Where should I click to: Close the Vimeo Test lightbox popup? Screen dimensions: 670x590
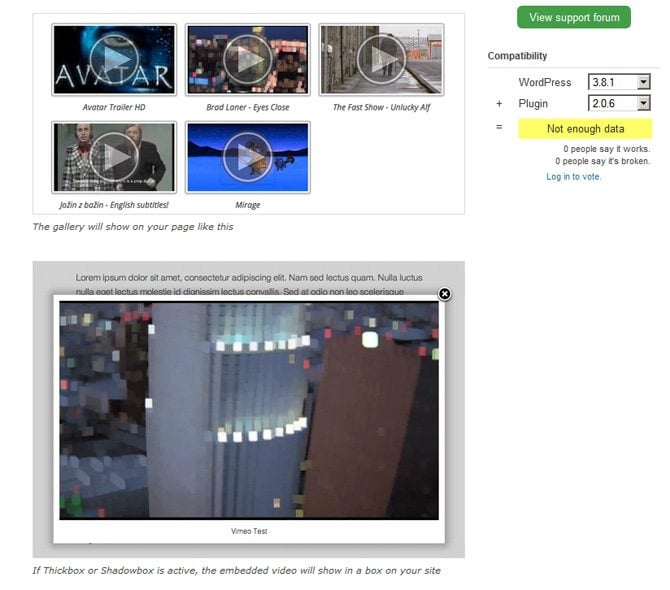(445, 293)
